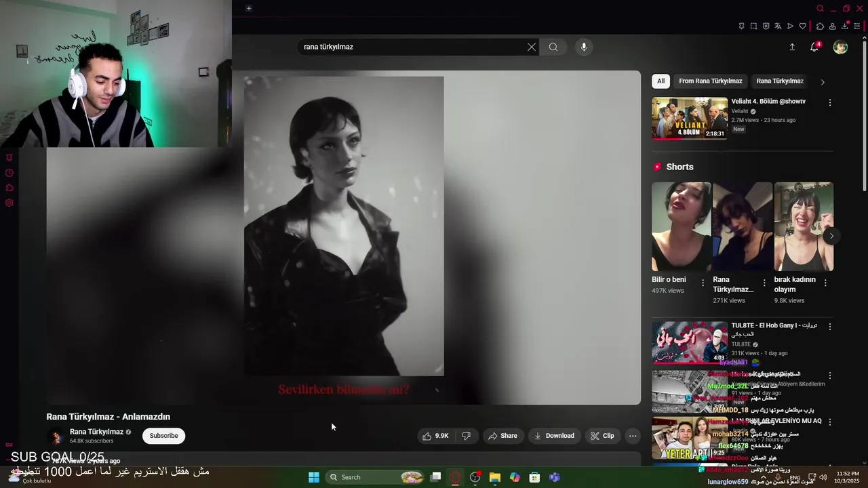This screenshot has width=868, height=488.
Task: Start voice search with microphone icon
Action: pyautogui.click(x=584, y=47)
